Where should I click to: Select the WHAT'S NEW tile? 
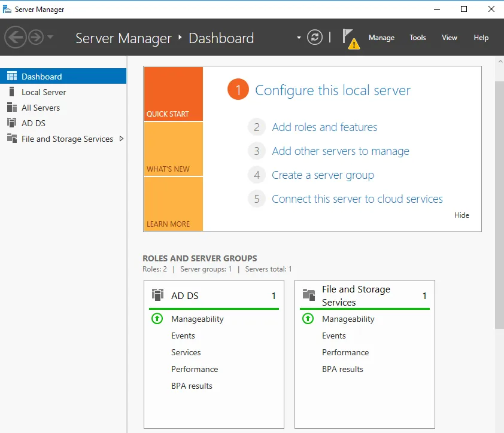[174, 149]
